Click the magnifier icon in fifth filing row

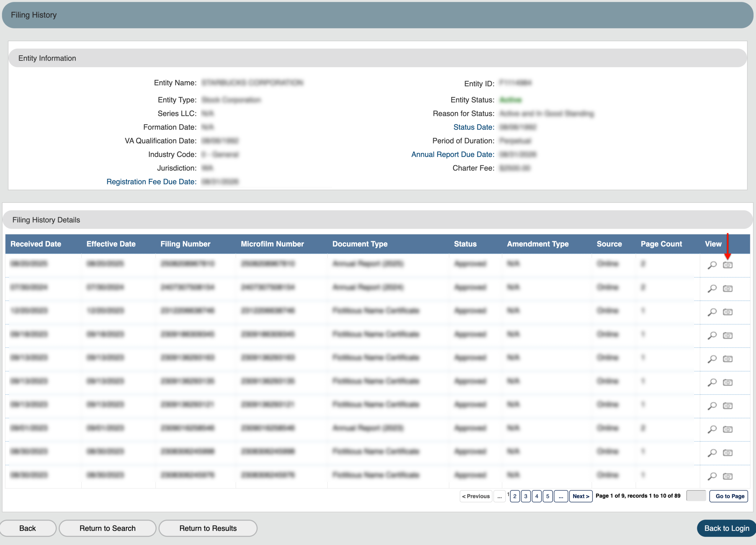712,359
